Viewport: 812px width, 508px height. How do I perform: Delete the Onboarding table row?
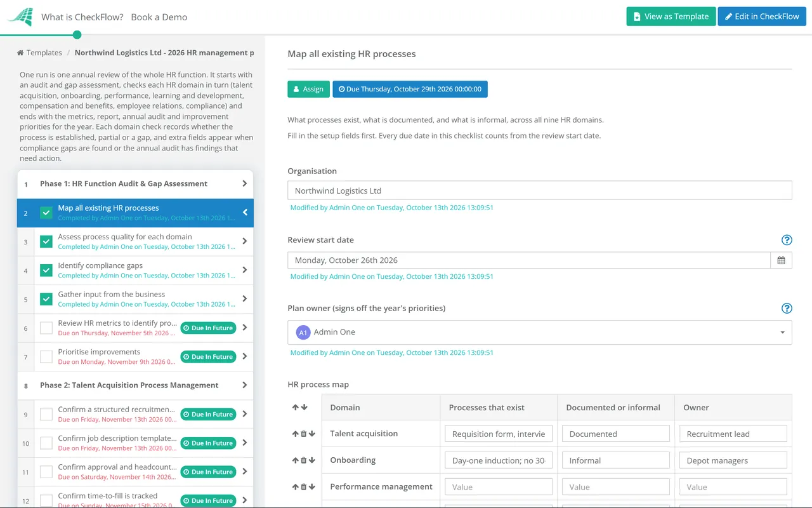(x=303, y=460)
